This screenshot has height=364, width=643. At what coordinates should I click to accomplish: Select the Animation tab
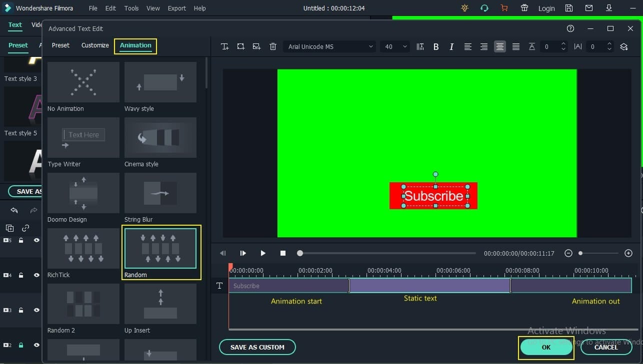[x=135, y=45]
